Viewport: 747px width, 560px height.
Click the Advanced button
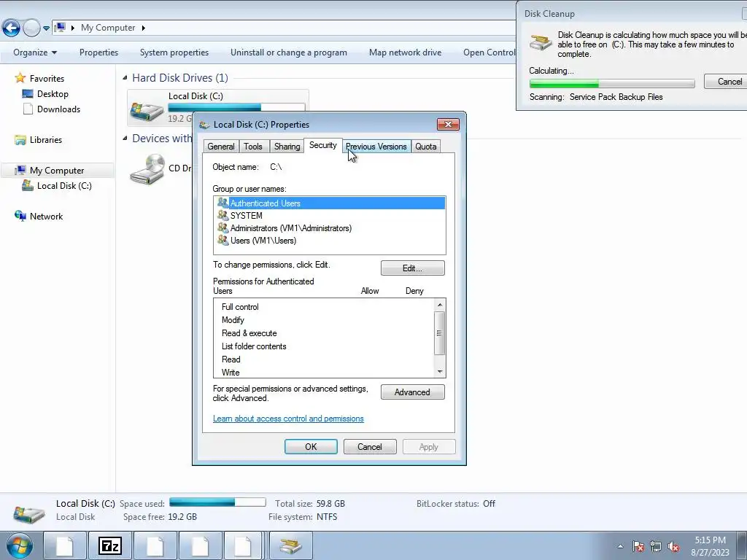point(413,392)
